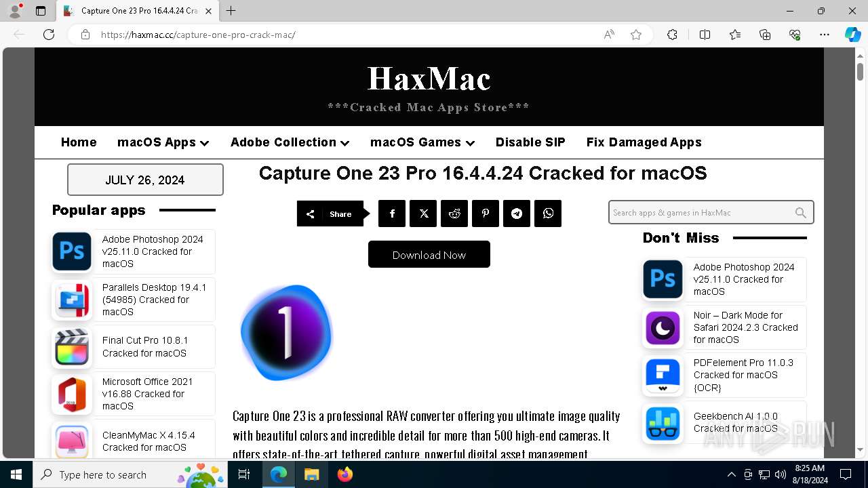Open browser Extensions puzzle icon
Image resolution: width=868 pixels, height=488 pixels.
tap(672, 35)
